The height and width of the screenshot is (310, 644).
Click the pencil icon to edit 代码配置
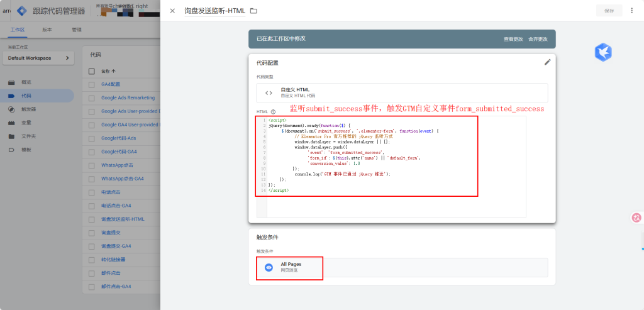tap(547, 62)
